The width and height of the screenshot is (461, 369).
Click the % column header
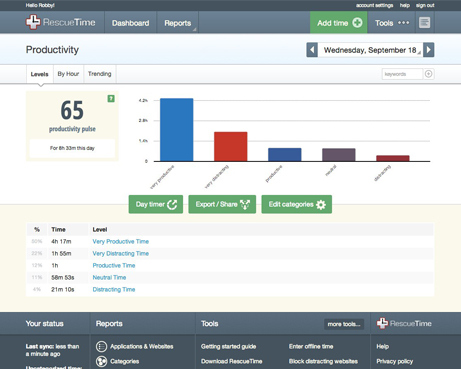37,229
